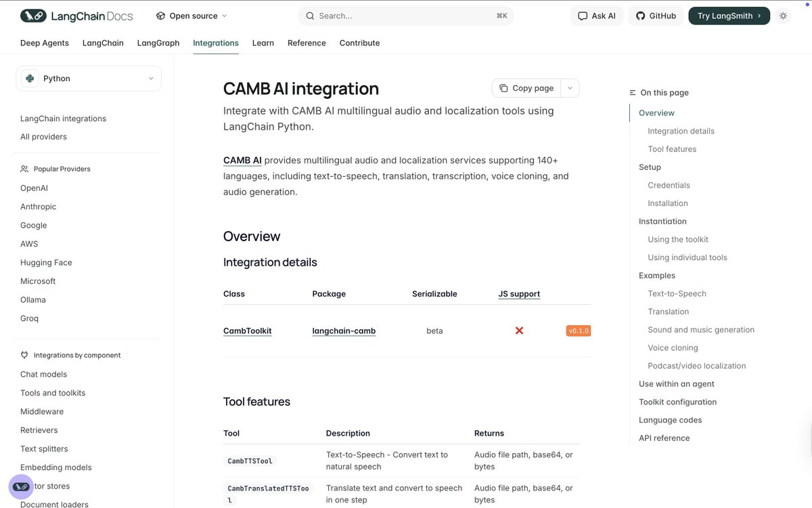812x508 pixels.
Task: Open the langchain-camb package link
Action: click(344, 331)
